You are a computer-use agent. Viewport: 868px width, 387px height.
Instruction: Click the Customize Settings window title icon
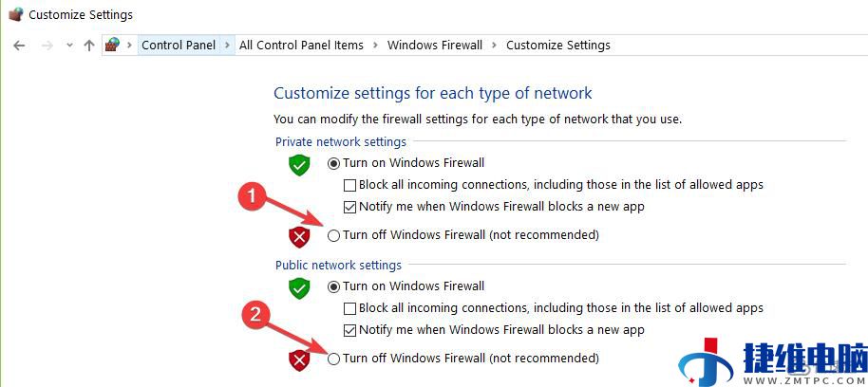click(x=15, y=14)
